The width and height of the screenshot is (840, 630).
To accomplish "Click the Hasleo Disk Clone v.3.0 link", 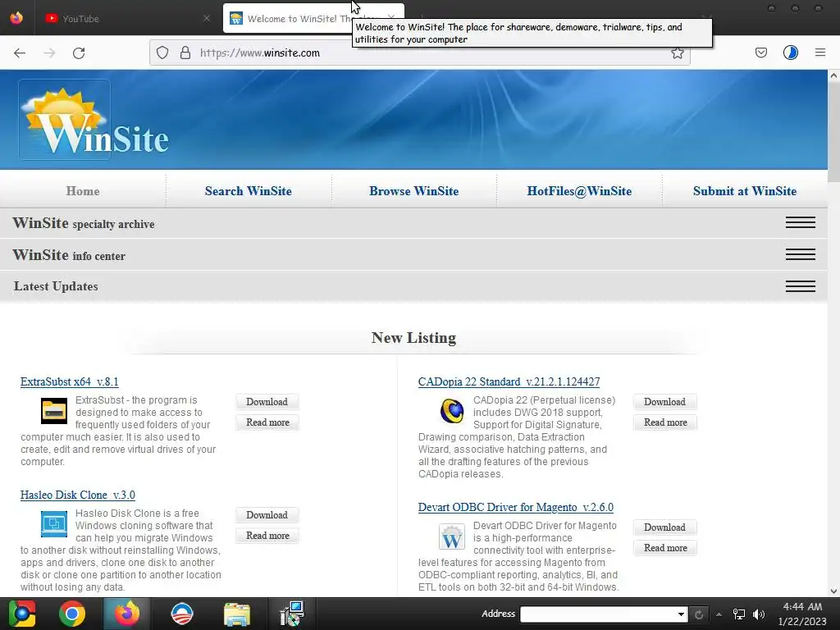I will (78, 495).
